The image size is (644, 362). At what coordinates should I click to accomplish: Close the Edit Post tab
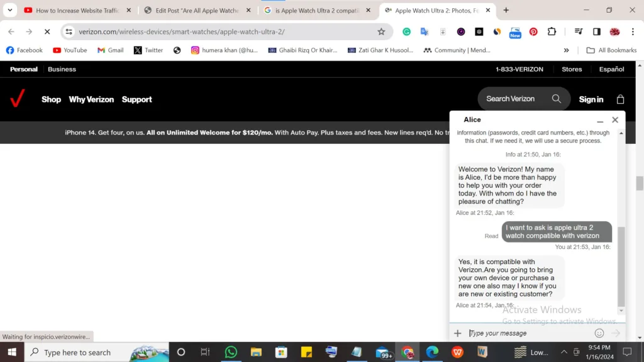[x=248, y=10]
